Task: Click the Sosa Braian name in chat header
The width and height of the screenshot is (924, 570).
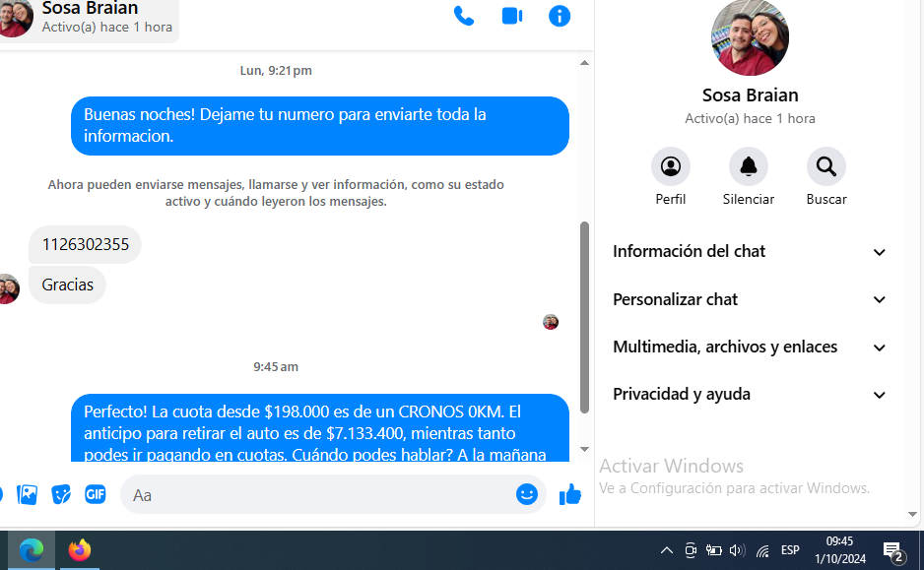Action: (90, 8)
